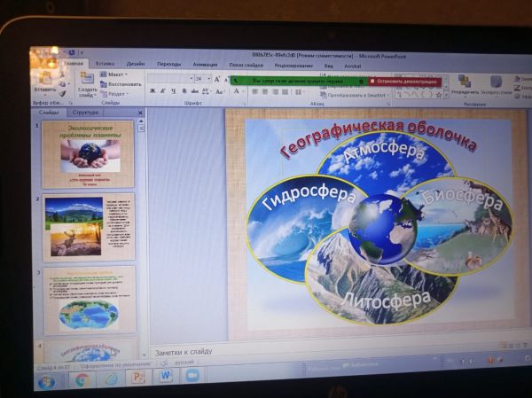This screenshot has width=532, height=398.
Task: Open the slide Layout (Макет) dropdown
Action: [x=115, y=74]
